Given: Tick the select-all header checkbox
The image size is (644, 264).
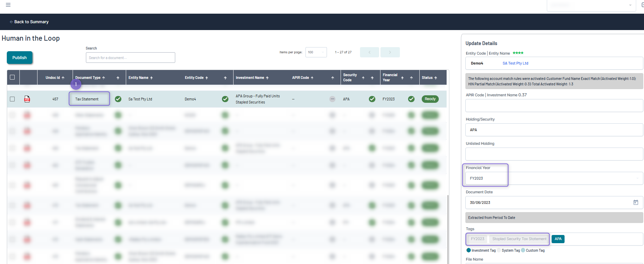Looking at the screenshot, I should pyautogui.click(x=12, y=77).
